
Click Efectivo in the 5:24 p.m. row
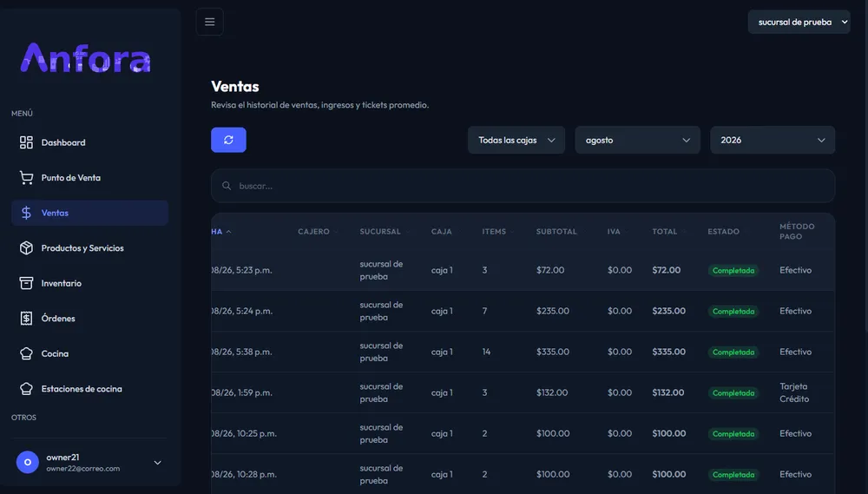tap(795, 311)
